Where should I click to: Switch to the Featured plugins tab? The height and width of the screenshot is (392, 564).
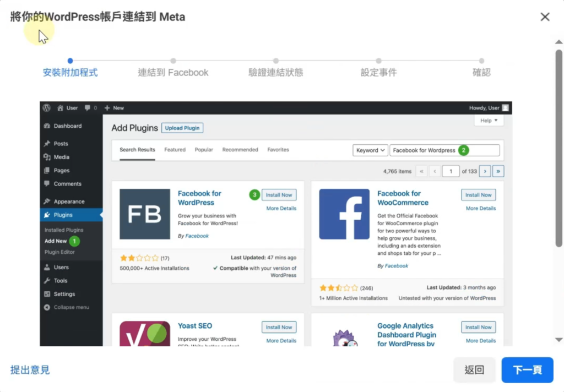point(175,150)
